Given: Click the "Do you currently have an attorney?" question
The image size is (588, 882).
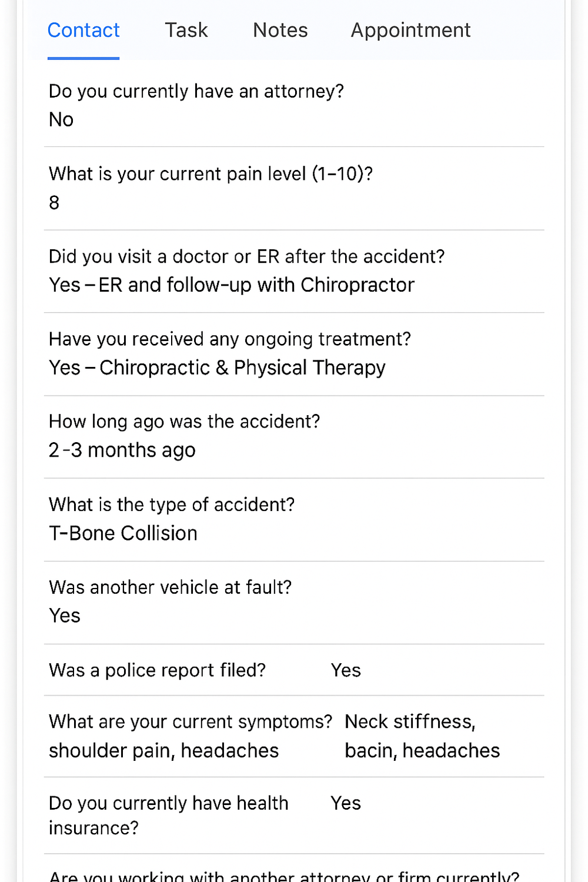Looking at the screenshot, I should point(196,91).
